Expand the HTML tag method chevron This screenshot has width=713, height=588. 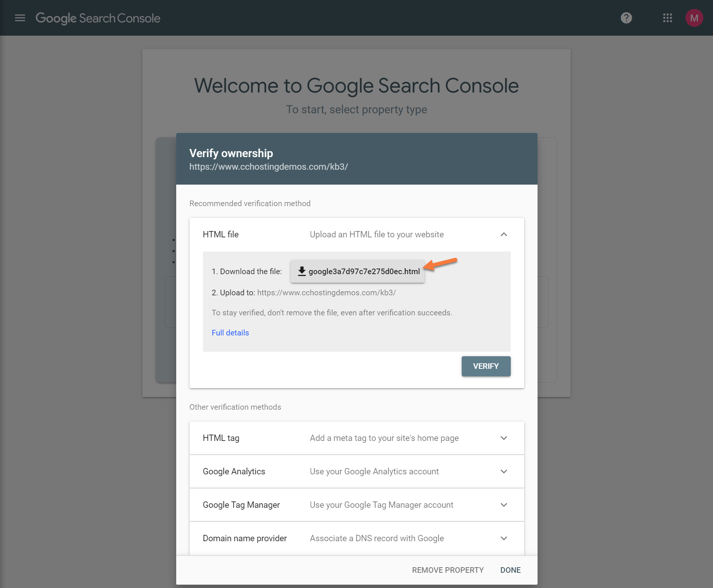coord(504,438)
